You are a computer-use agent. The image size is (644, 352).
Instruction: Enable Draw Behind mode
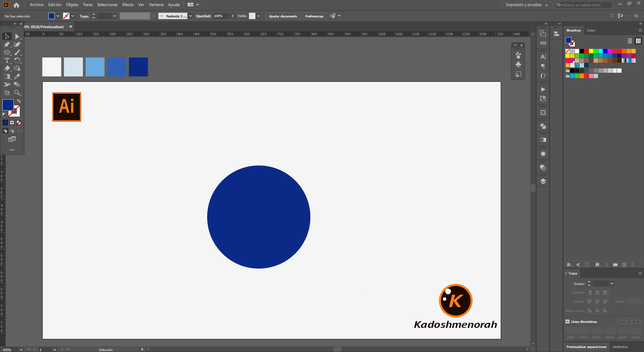click(x=12, y=131)
